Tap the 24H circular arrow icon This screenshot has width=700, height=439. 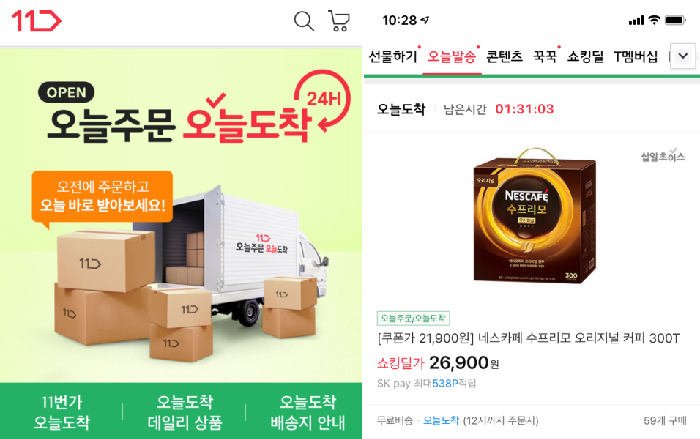[322, 100]
